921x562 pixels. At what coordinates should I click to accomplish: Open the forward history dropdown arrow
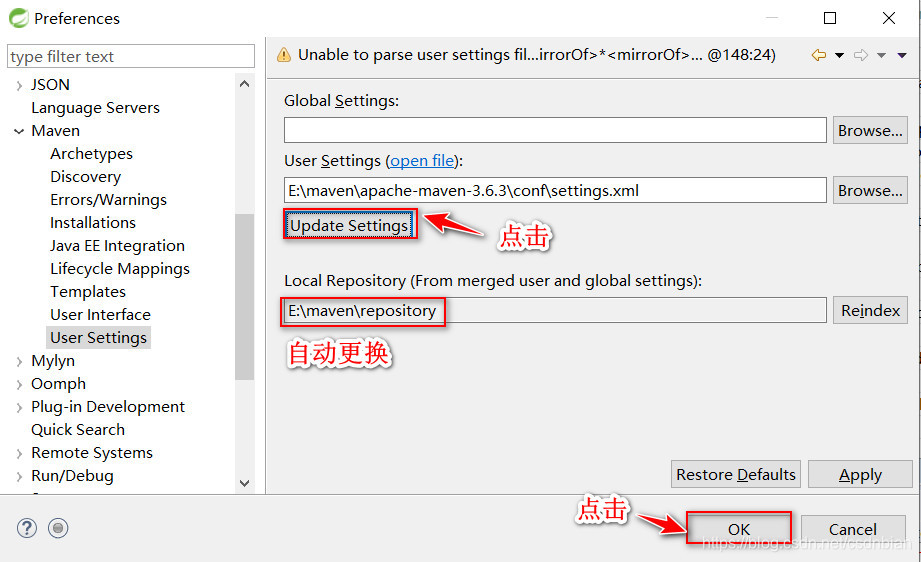(x=881, y=55)
